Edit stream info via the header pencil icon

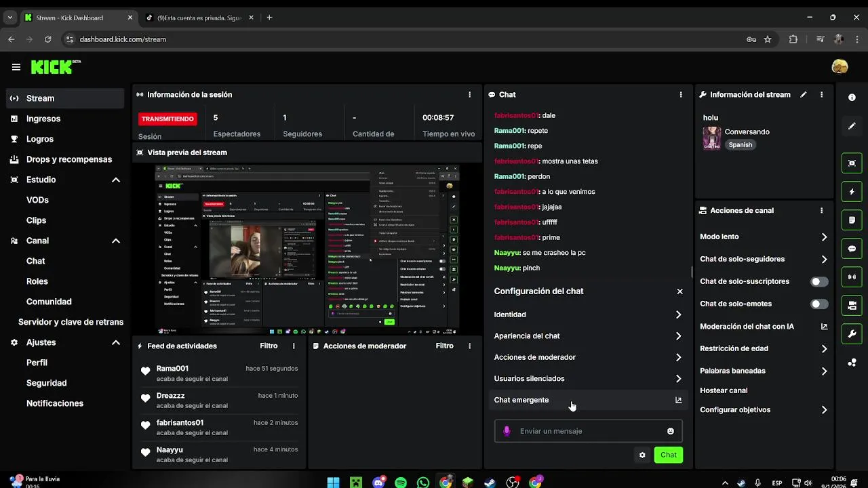[x=804, y=95]
